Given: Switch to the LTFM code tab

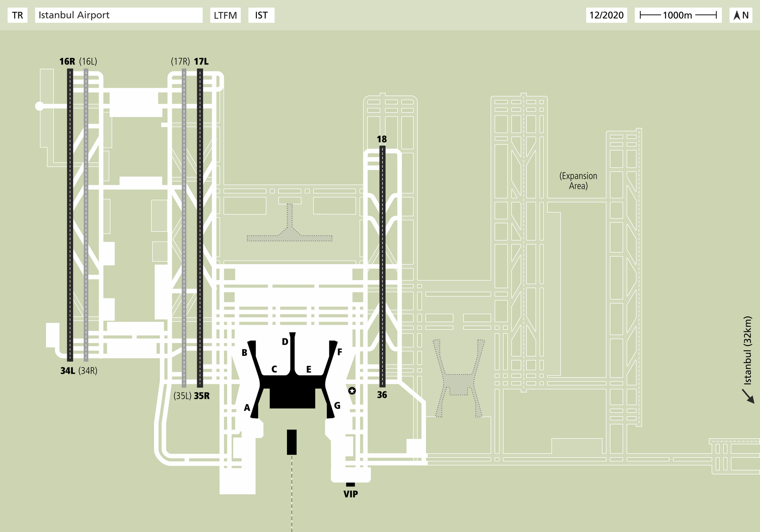Looking at the screenshot, I should click(225, 15).
